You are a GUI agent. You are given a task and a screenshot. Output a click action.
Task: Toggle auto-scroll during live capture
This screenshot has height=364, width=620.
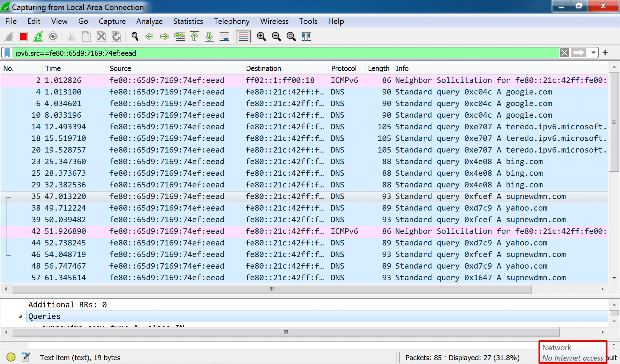tap(224, 36)
